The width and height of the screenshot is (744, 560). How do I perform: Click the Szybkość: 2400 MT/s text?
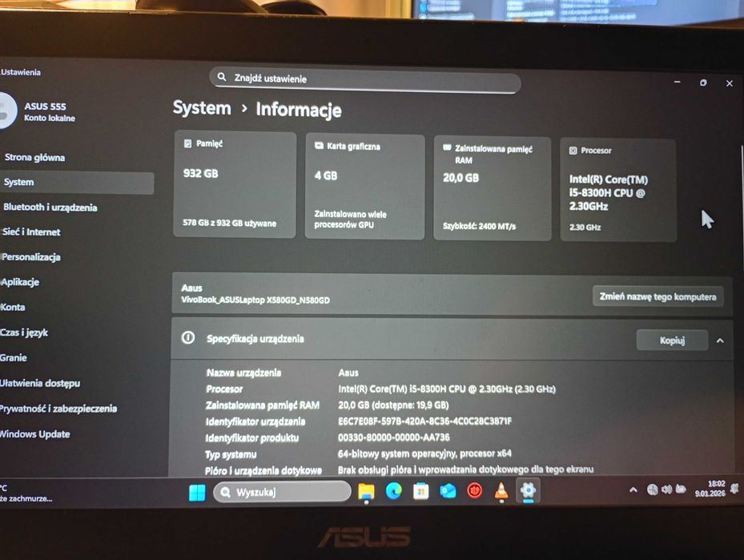click(479, 227)
